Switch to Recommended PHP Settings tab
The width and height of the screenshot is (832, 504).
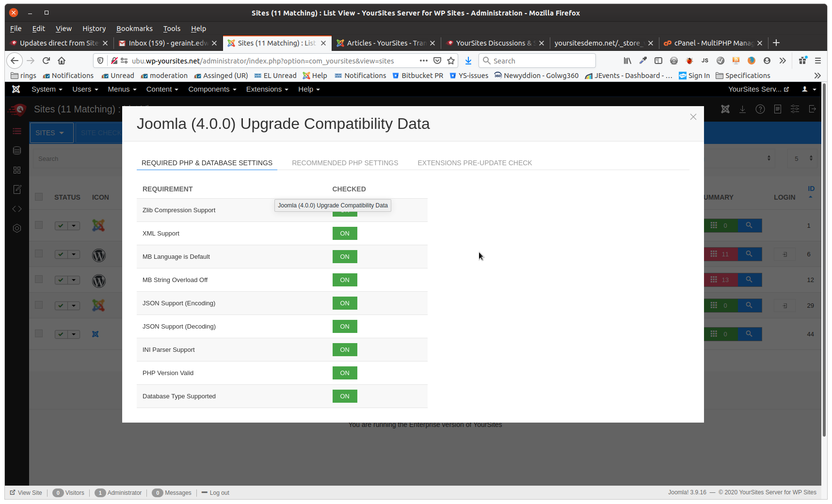pos(345,163)
